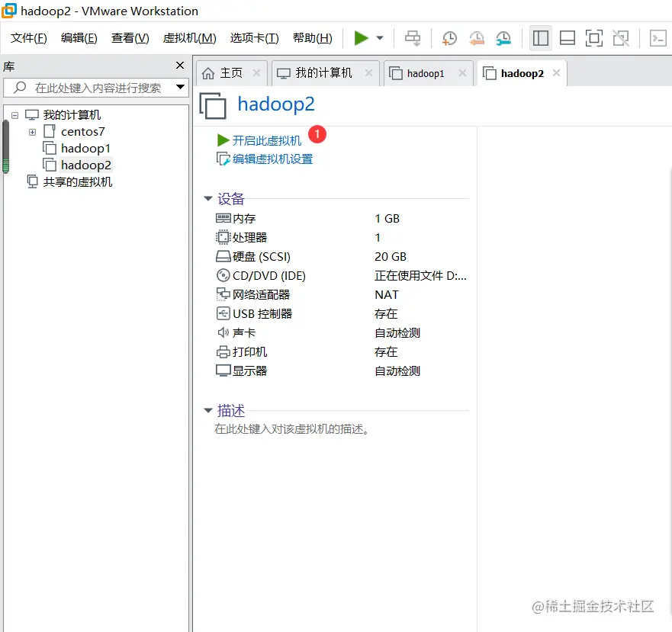Click the 显示器 display icon
The width and height of the screenshot is (672, 632).
tap(223, 371)
